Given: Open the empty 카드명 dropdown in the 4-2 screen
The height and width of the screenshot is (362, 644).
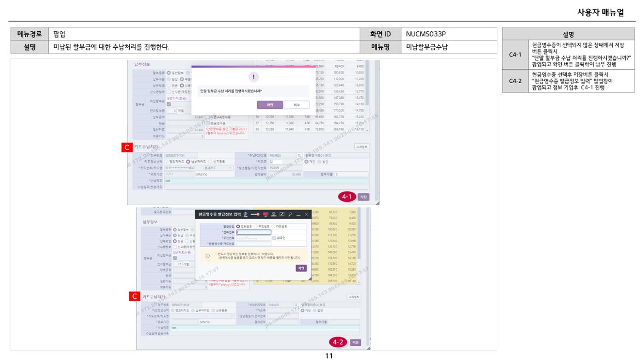Looking at the screenshot, I should click(x=221, y=316).
